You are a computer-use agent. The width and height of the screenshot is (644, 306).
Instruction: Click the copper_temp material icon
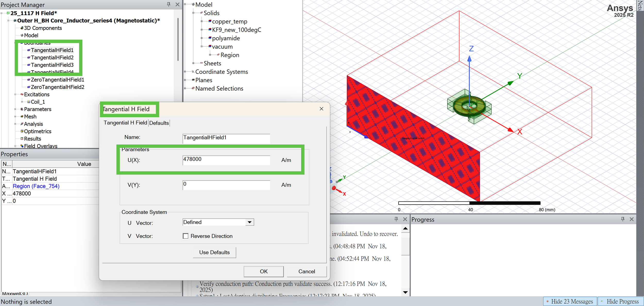point(210,21)
